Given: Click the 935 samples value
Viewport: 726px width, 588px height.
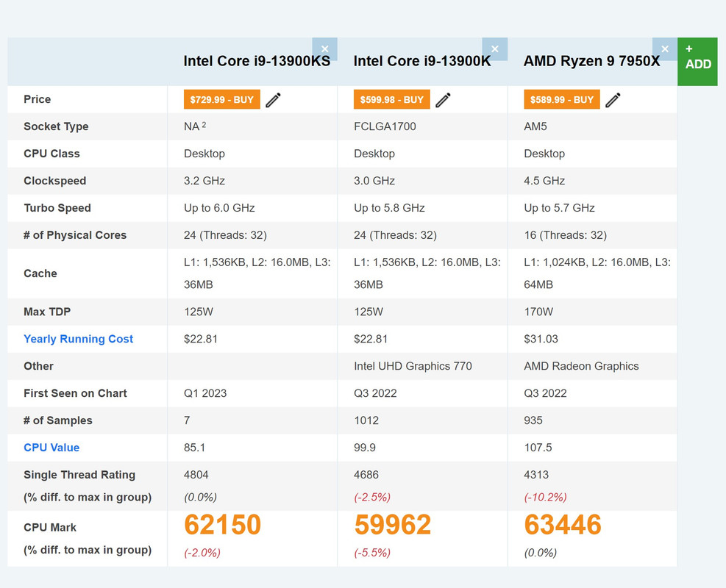Looking at the screenshot, I should point(533,420).
